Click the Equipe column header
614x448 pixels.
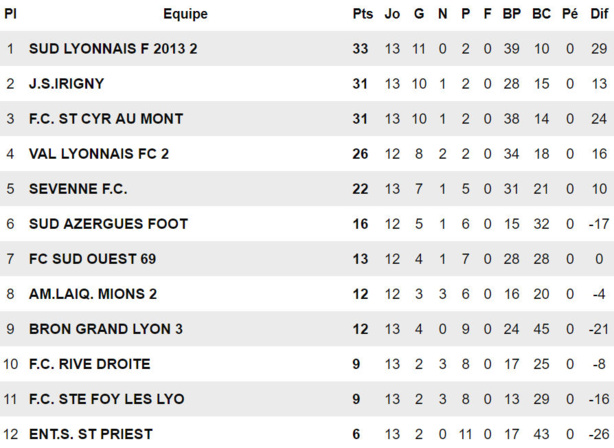coord(185,14)
